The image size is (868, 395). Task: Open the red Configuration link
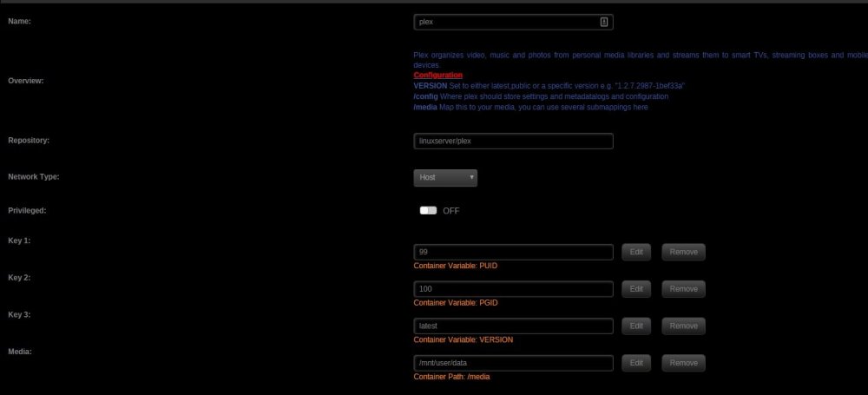[437, 76]
